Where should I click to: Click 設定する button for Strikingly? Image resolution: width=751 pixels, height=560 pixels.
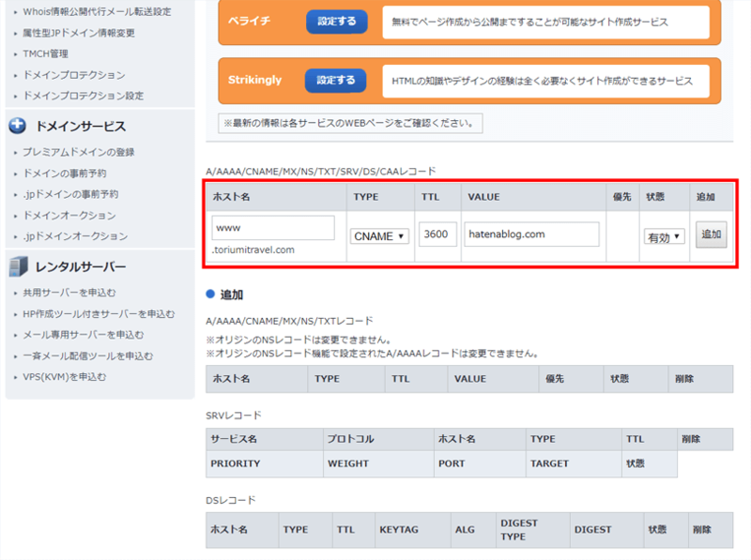click(x=335, y=80)
